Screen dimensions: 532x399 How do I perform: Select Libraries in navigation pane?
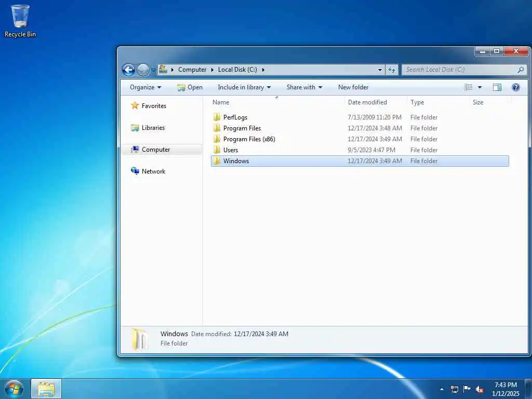[148, 128]
